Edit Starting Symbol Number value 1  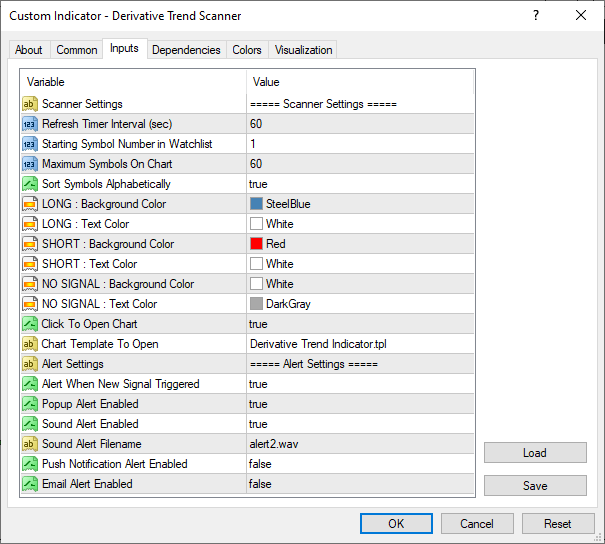360,144
